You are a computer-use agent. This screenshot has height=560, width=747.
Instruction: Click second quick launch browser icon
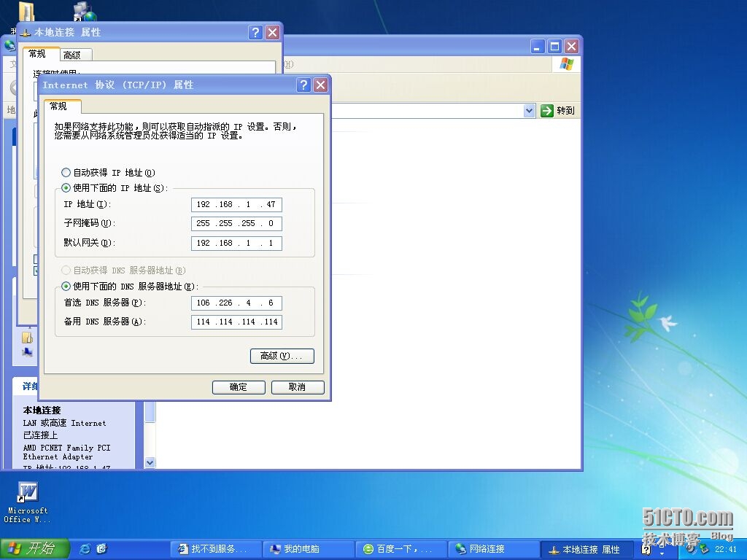pos(102,548)
